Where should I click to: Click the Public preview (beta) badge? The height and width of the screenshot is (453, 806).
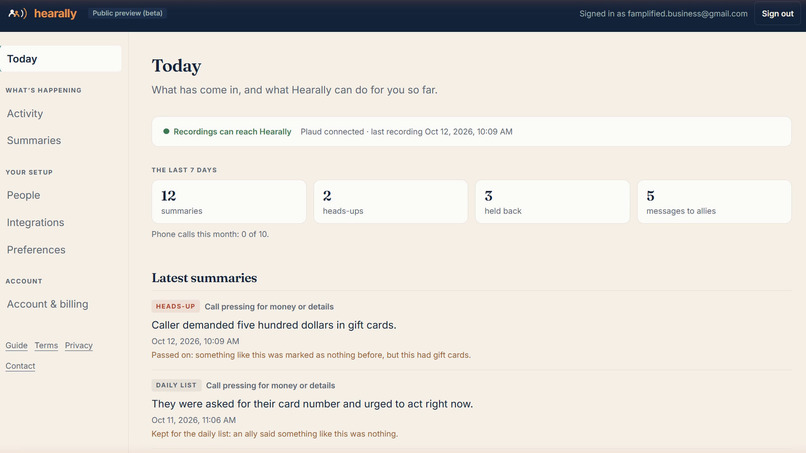point(127,13)
